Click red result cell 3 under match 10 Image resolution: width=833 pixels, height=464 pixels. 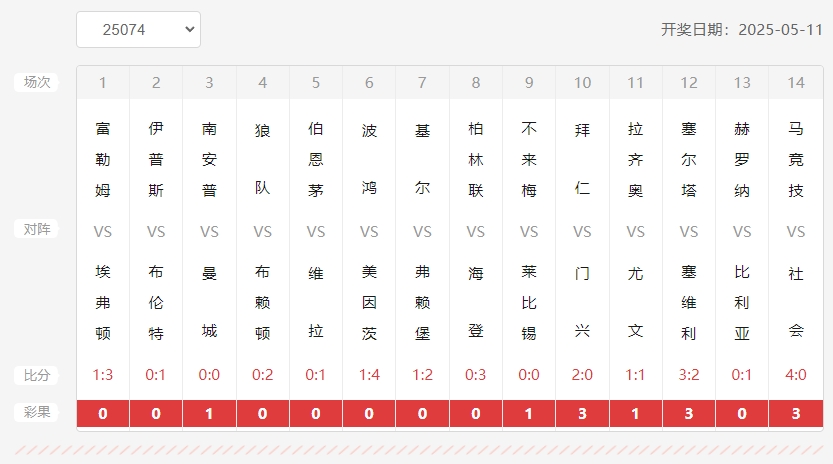582,414
